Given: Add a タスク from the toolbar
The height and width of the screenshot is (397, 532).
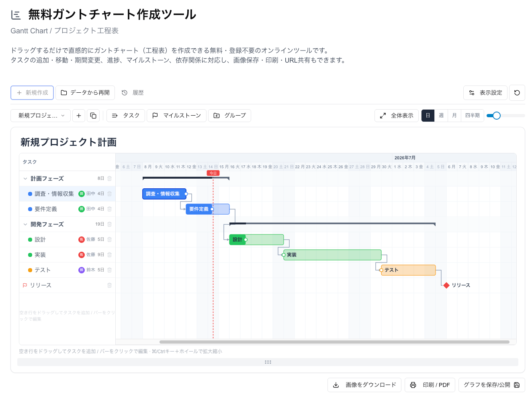Looking at the screenshot, I should [126, 116].
